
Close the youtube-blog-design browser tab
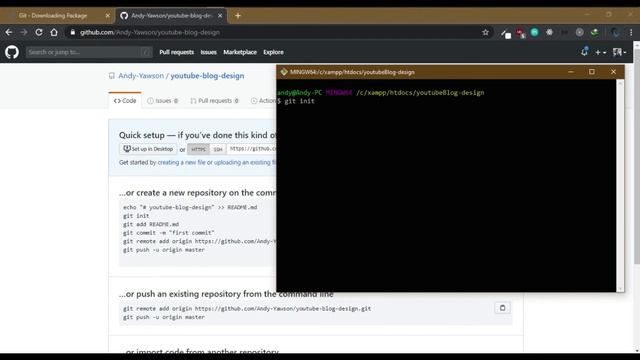(220, 16)
